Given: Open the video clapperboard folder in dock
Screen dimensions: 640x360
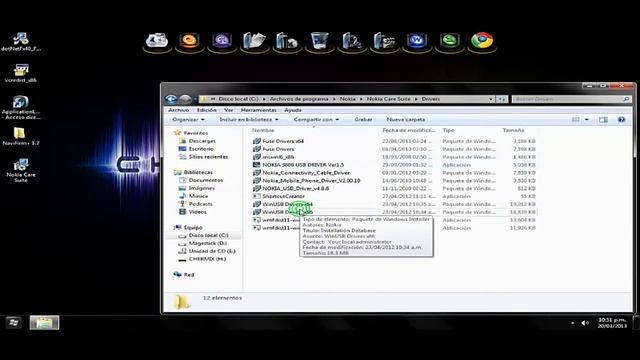Looking at the screenshot, I should (x=384, y=41).
